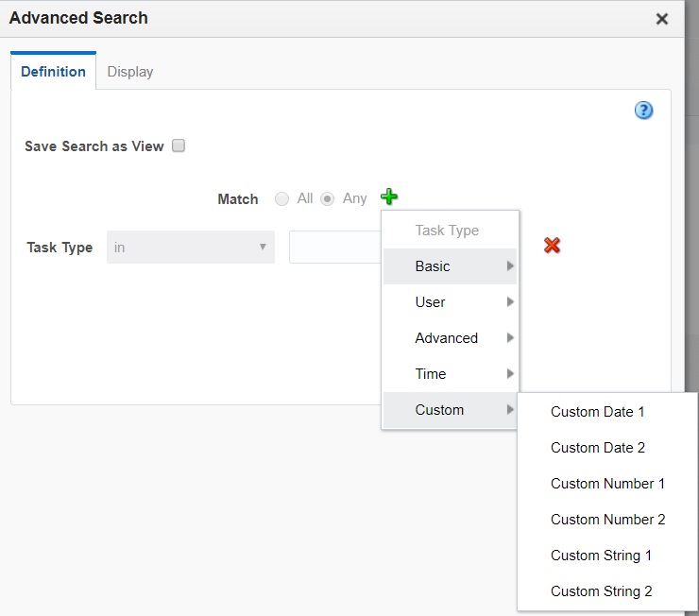Viewport: 699px width, 616px height.
Task: Remove Task Type criterion with red X
Action: (553, 246)
